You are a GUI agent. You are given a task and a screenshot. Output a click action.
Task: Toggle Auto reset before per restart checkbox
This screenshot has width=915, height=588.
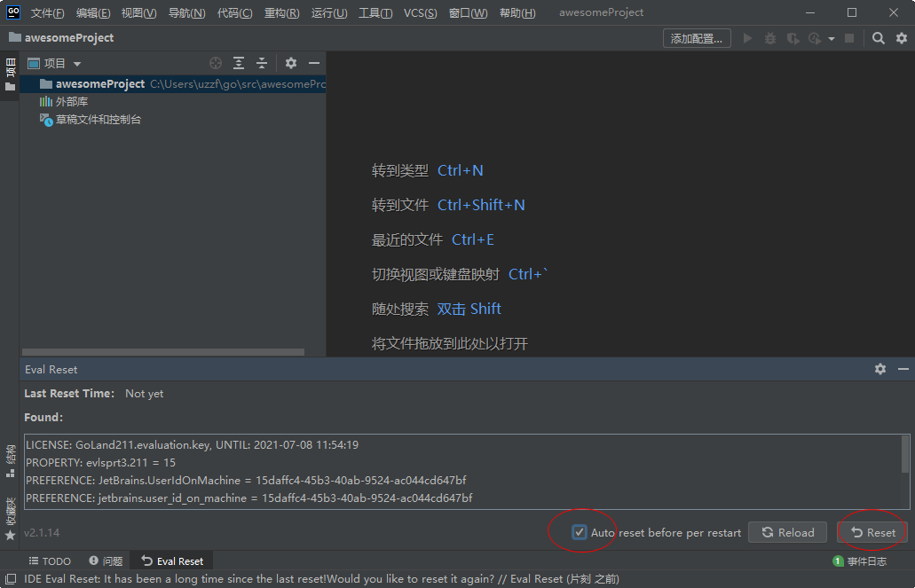pos(580,532)
